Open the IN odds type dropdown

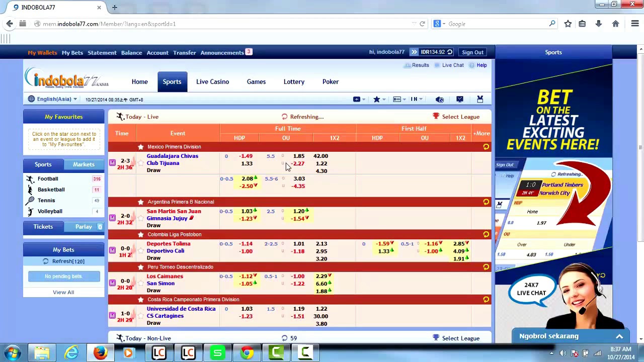coord(417,100)
